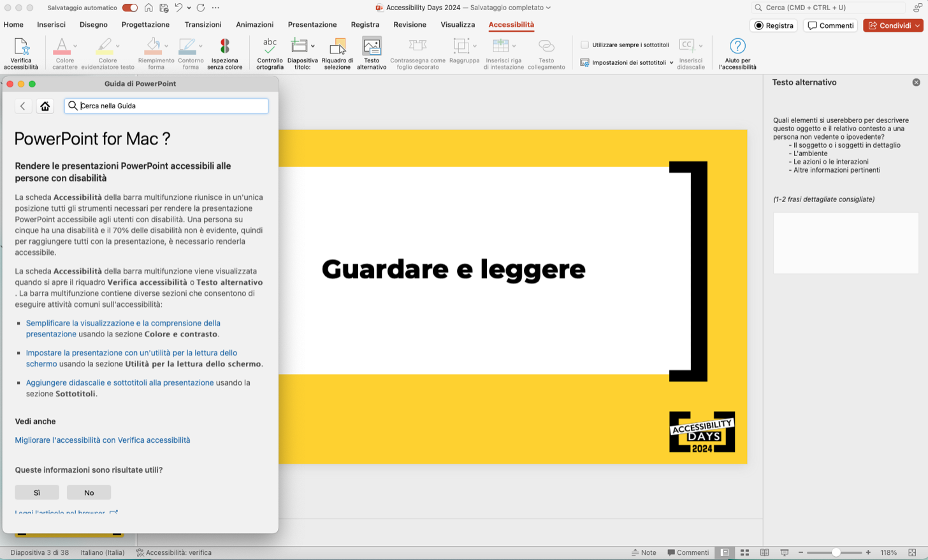928x560 pixels.
Task: Click Inserisci riga di intestazione icon
Action: click(500, 46)
